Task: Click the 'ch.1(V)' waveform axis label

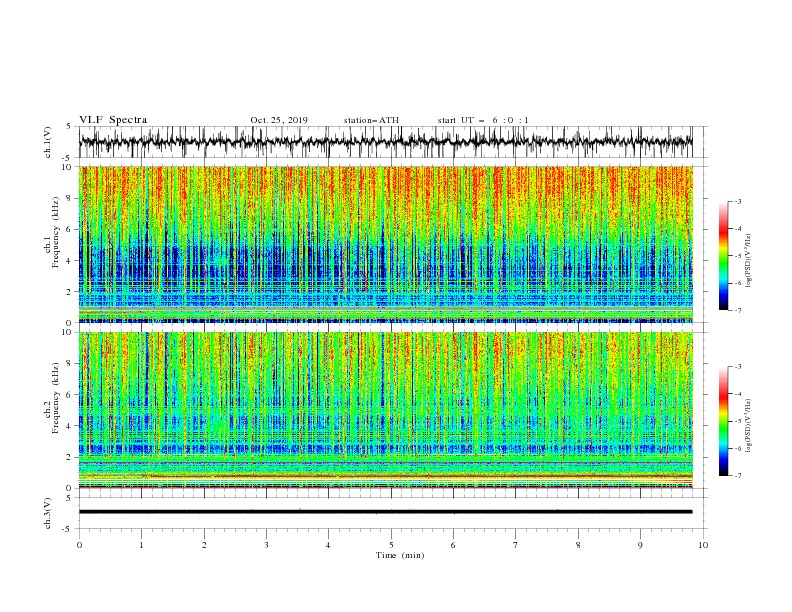Action: [48, 142]
